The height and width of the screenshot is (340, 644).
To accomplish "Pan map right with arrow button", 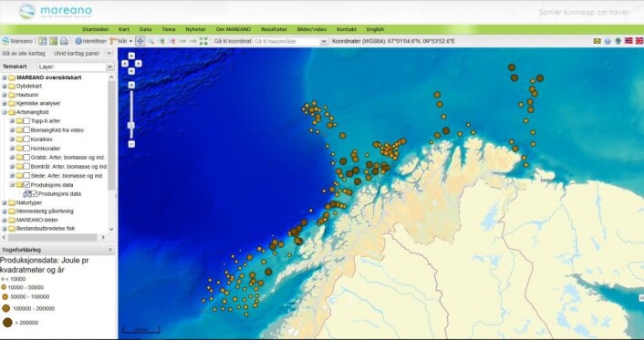I will (x=139, y=63).
